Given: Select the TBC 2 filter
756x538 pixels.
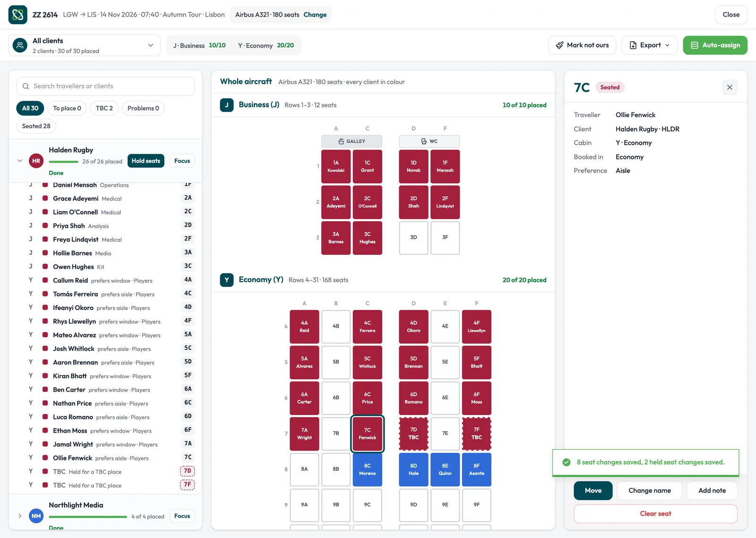Looking at the screenshot, I should click(104, 108).
